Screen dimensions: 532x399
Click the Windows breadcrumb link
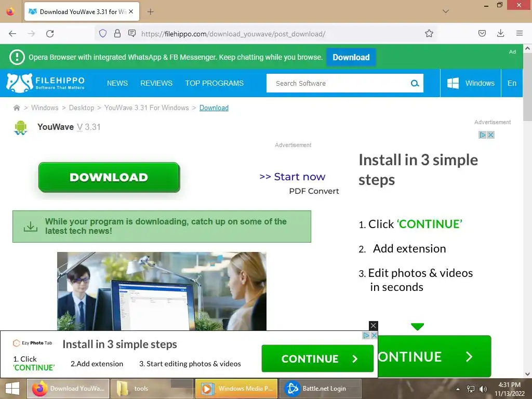click(x=45, y=108)
